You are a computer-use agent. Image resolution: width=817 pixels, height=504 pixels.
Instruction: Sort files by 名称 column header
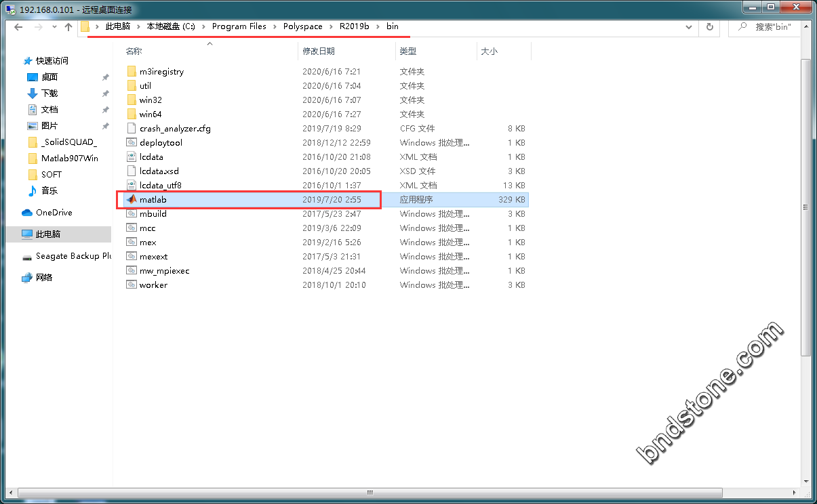[x=134, y=51]
